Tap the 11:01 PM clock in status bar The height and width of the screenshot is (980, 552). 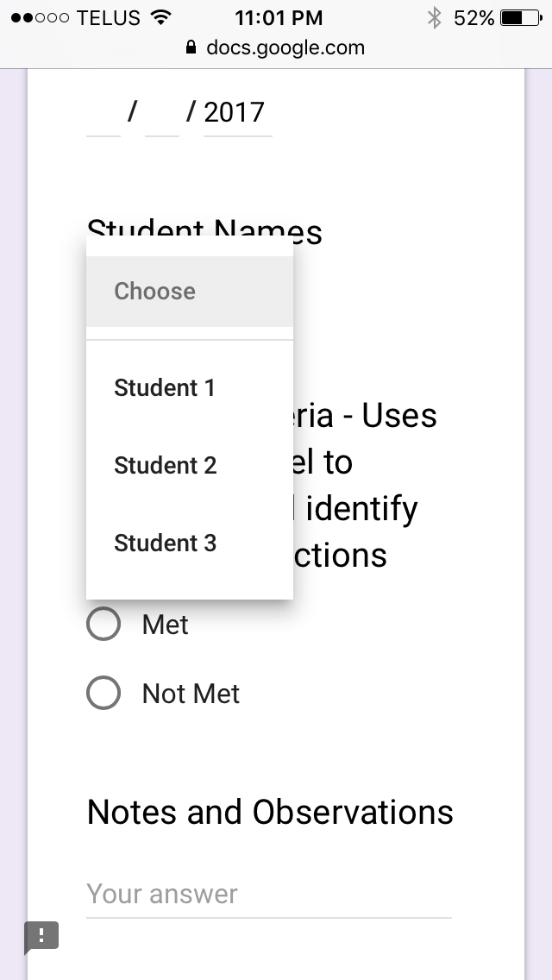(278, 17)
